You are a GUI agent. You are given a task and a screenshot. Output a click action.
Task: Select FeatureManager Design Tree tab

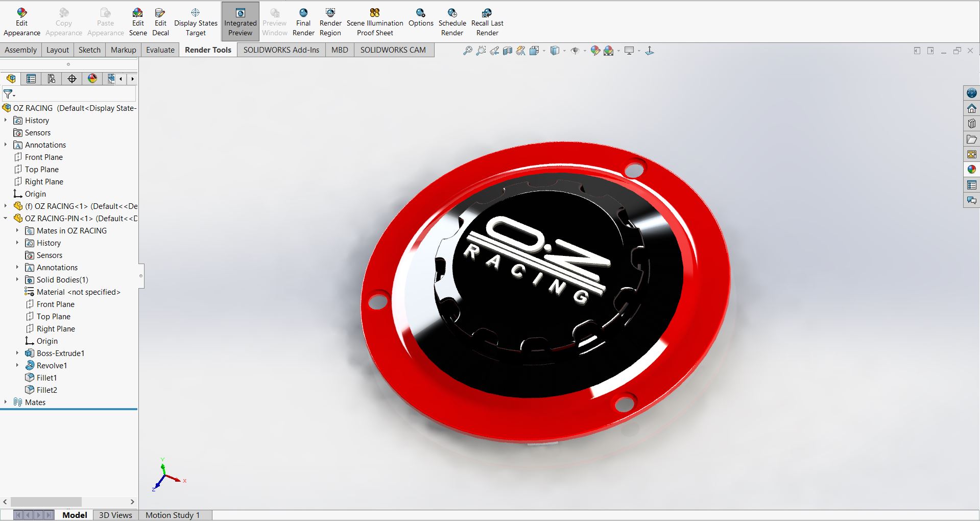tap(11, 79)
